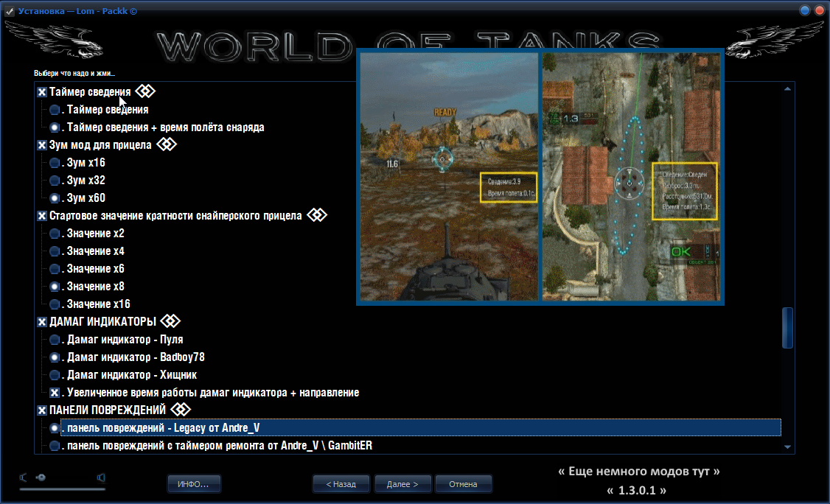Uncheck Увеличенное время работы дамаг индикатора
This screenshot has width=830, height=504.
(54, 393)
